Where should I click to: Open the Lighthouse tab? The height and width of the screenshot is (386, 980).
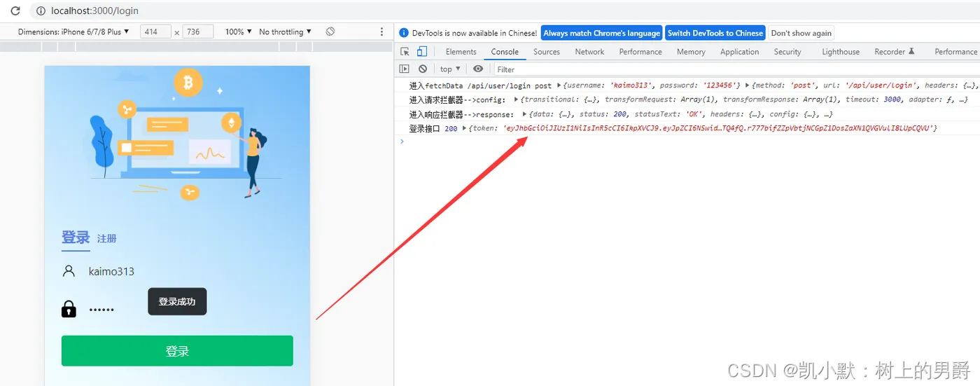click(x=841, y=52)
